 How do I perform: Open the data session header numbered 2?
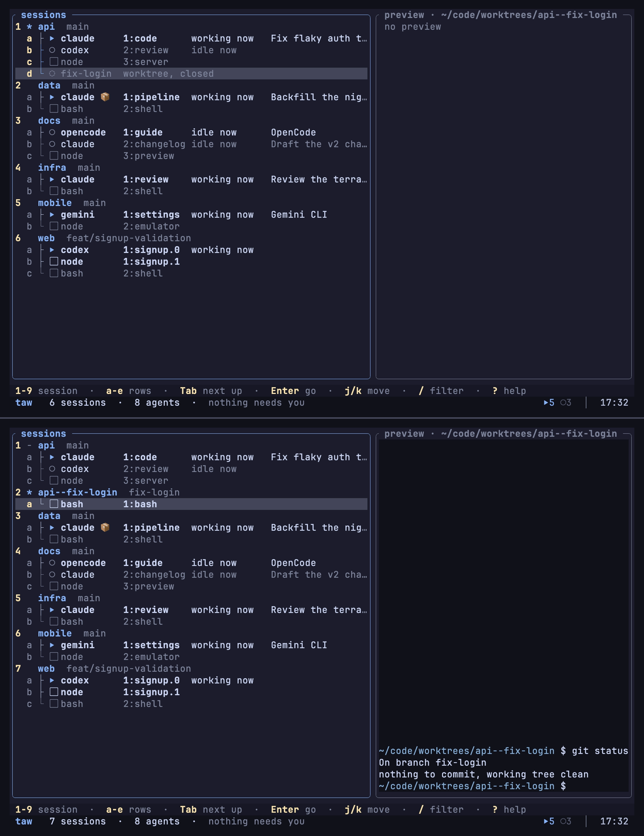coord(191,85)
